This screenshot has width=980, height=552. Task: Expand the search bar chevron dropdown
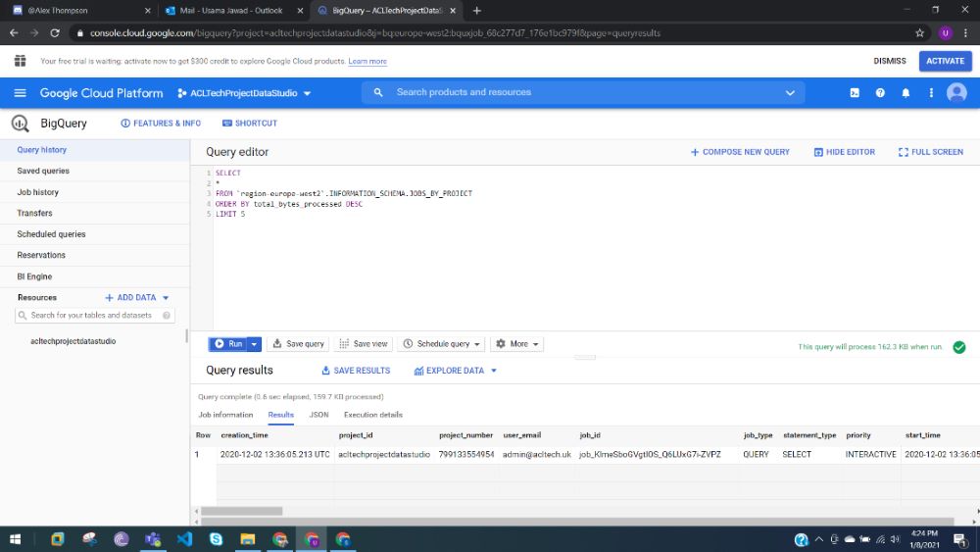pos(790,93)
